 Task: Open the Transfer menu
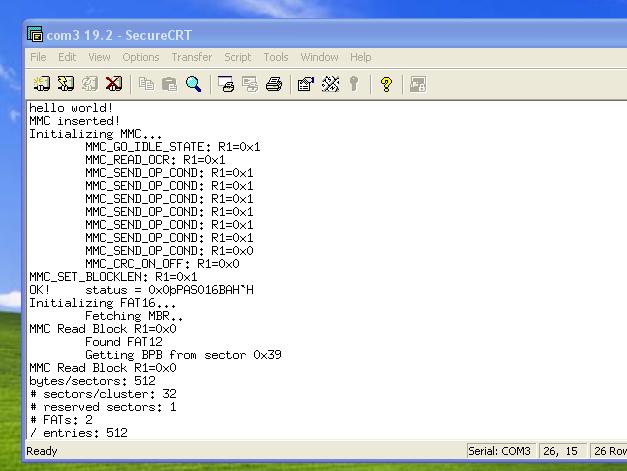pyautogui.click(x=192, y=57)
